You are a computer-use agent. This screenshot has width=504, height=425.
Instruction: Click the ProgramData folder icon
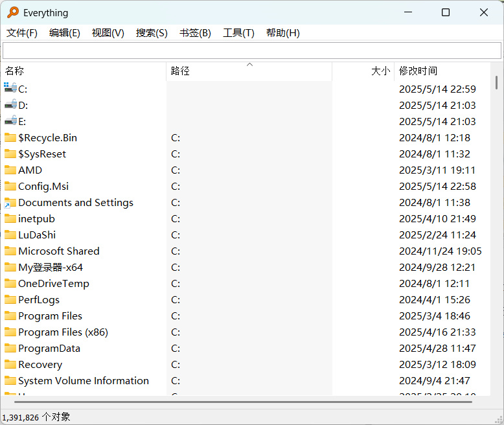pyautogui.click(x=10, y=348)
